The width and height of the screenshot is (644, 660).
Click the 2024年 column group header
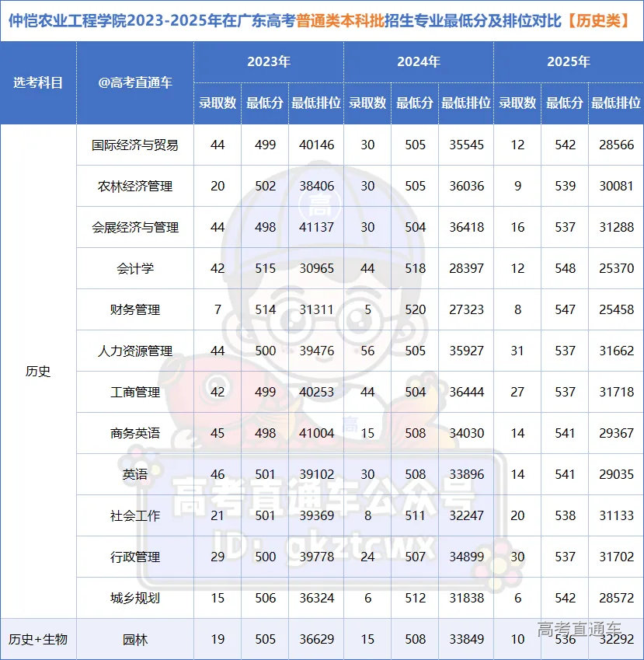coord(418,61)
